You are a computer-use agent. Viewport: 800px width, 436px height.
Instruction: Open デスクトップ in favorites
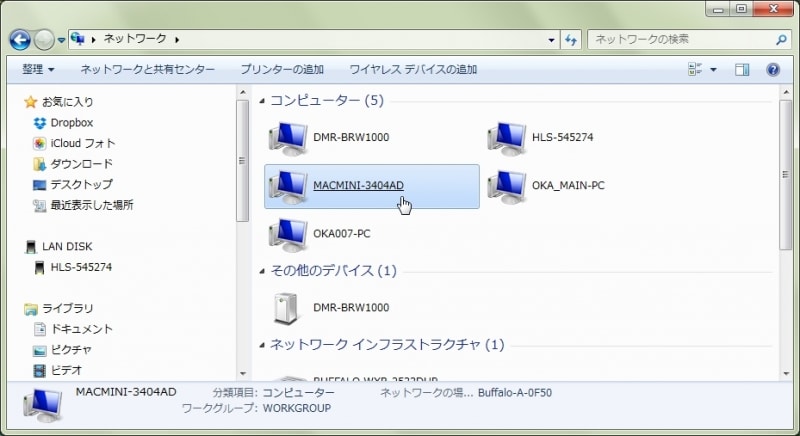tap(81, 184)
